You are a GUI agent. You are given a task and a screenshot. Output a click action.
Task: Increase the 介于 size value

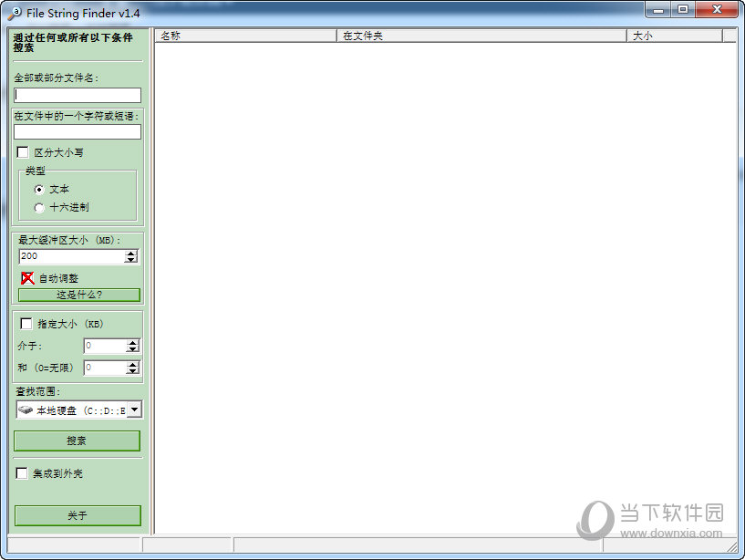[x=133, y=343]
